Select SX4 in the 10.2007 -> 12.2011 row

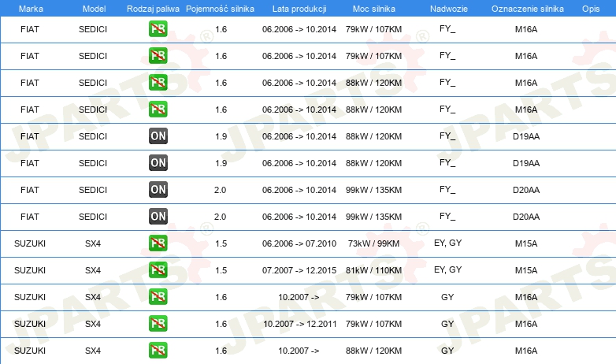coord(93,324)
